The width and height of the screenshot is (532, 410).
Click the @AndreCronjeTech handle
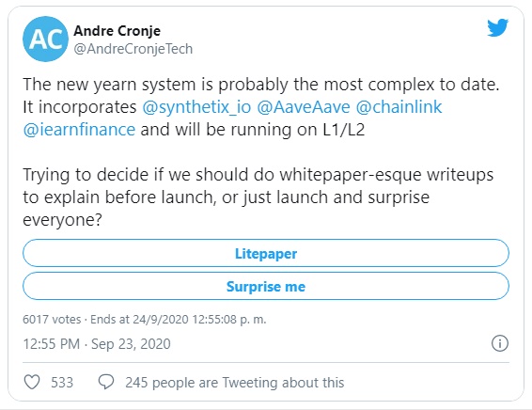click(x=133, y=49)
